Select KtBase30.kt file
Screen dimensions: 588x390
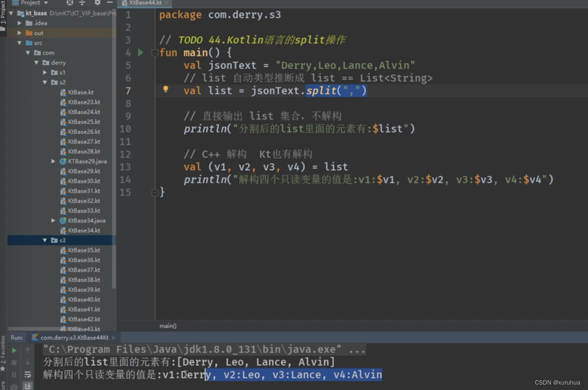click(80, 181)
